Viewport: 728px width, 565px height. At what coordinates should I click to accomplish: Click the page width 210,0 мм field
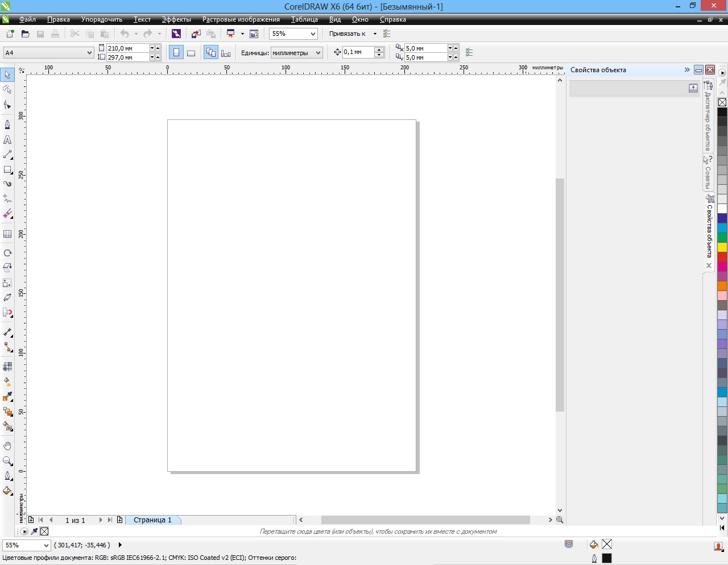pos(127,48)
